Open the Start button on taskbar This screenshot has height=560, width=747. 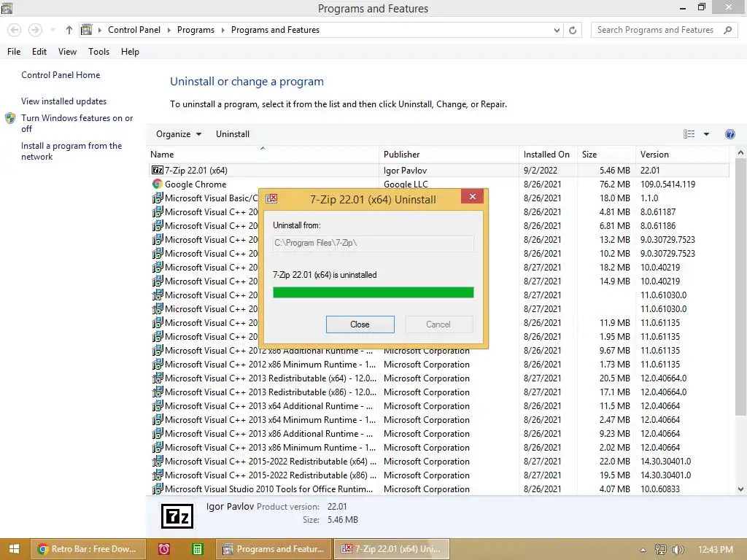(x=15, y=549)
